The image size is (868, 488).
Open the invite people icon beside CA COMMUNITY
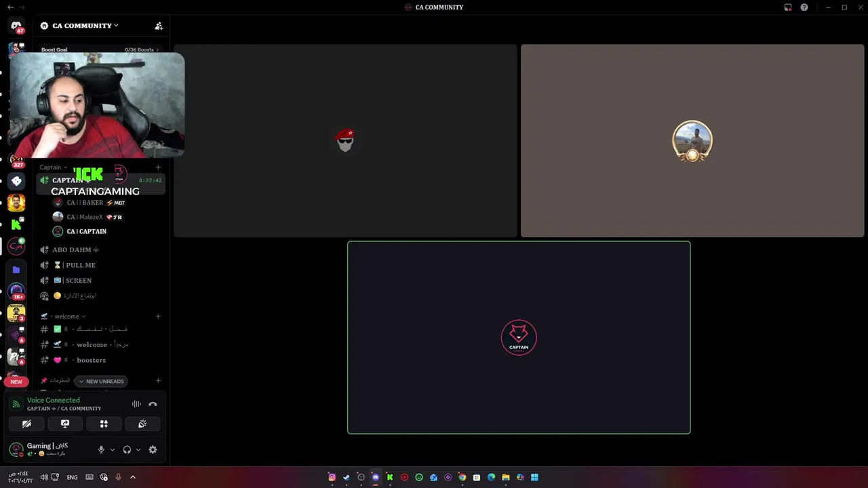[x=159, y=26]
